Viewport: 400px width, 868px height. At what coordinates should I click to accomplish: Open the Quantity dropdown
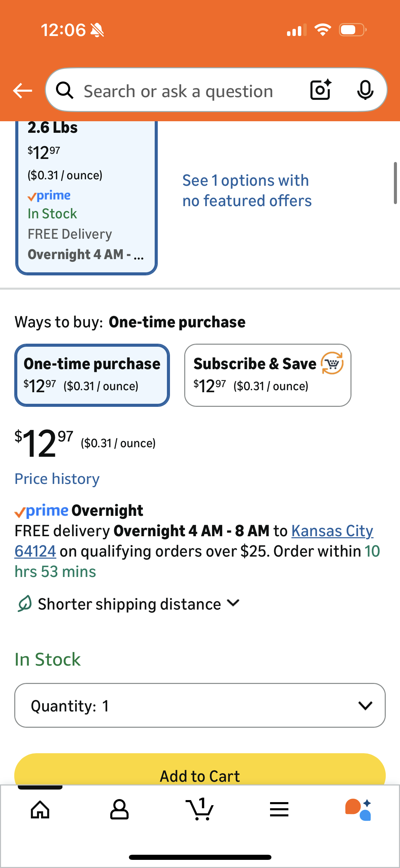200,705
